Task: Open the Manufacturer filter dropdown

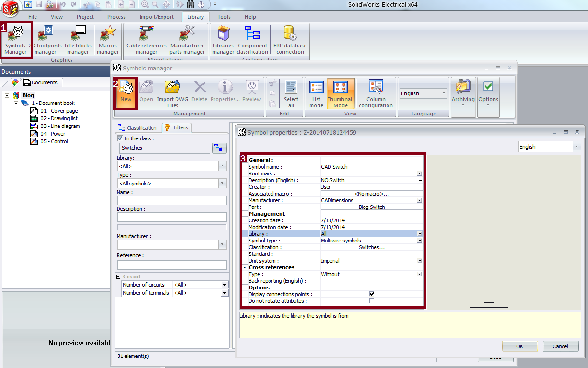Action: pos(223,244)
